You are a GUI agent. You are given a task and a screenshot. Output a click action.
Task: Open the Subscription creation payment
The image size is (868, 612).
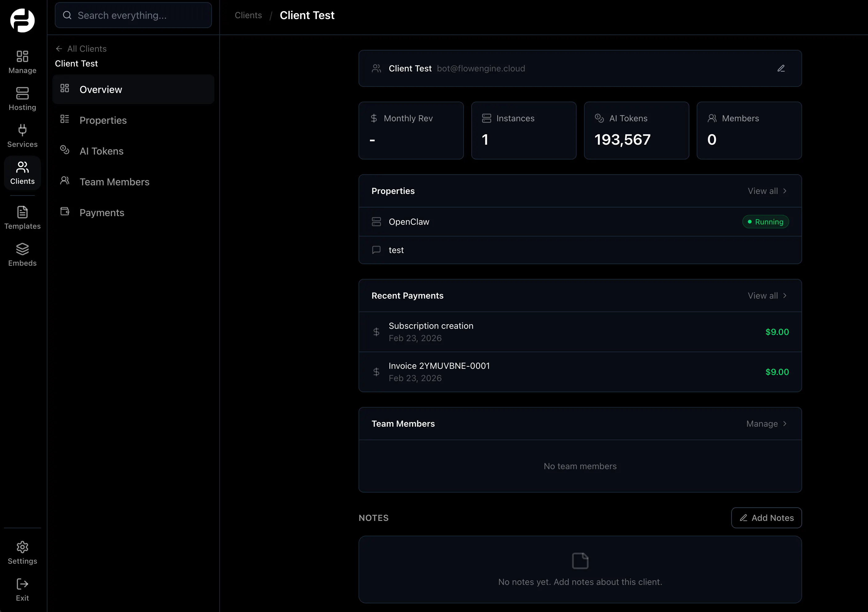click(x=580, y=332)
